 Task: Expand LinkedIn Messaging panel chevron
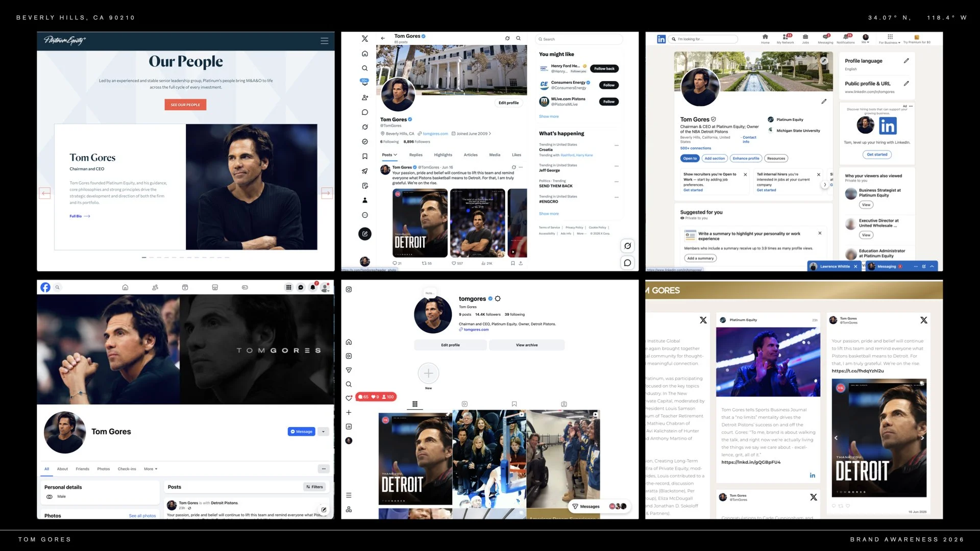click(x=932, y=266)
